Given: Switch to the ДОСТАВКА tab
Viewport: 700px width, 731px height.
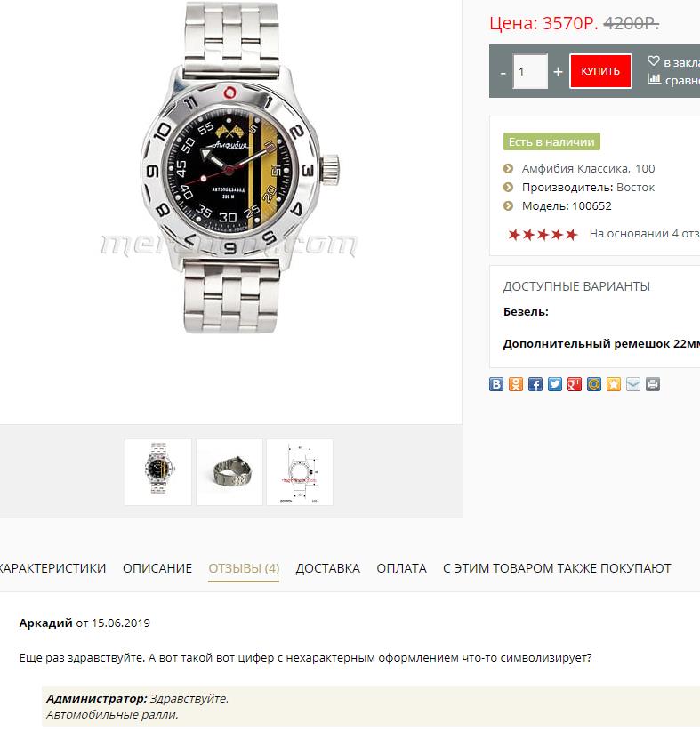Looking at the screenshot, I should pyautogui.click(x=328, y=568).
